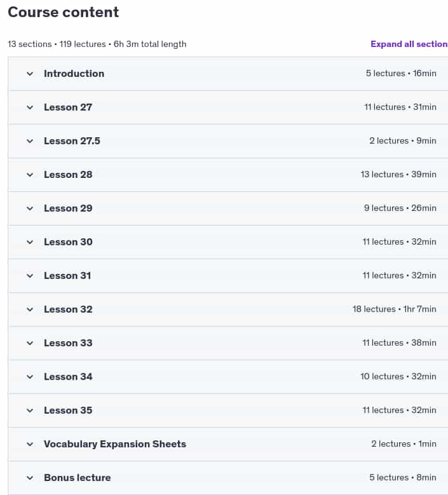
Task: Select the Lesson 33 title
Action: tap(68, 343)
